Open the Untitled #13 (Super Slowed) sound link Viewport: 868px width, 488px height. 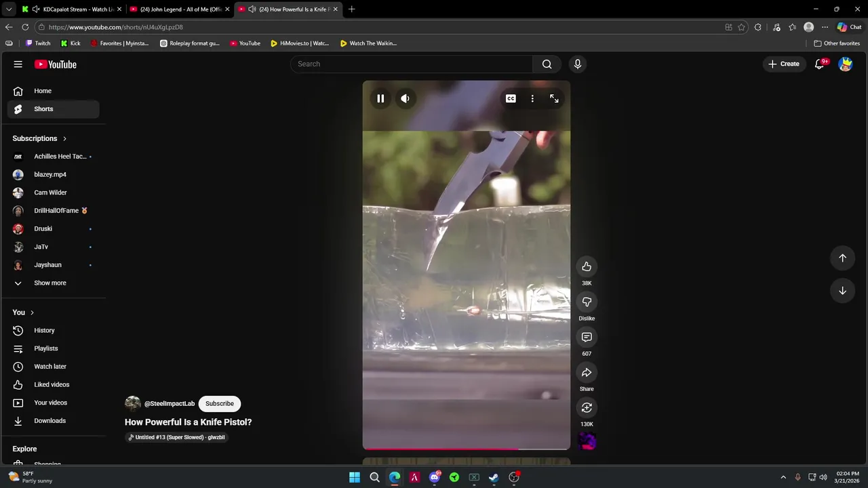(177, 437)
